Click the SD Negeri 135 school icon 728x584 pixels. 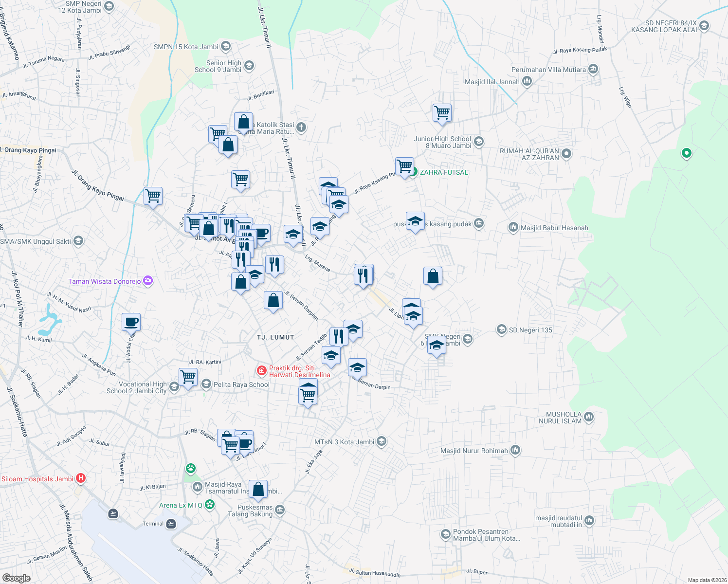[501, 330]
